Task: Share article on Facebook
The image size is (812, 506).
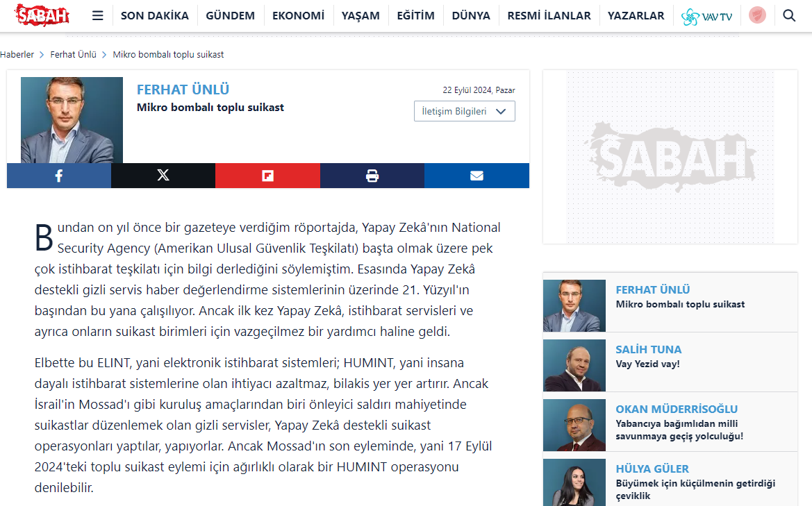Action: click(x=59, y=176)
